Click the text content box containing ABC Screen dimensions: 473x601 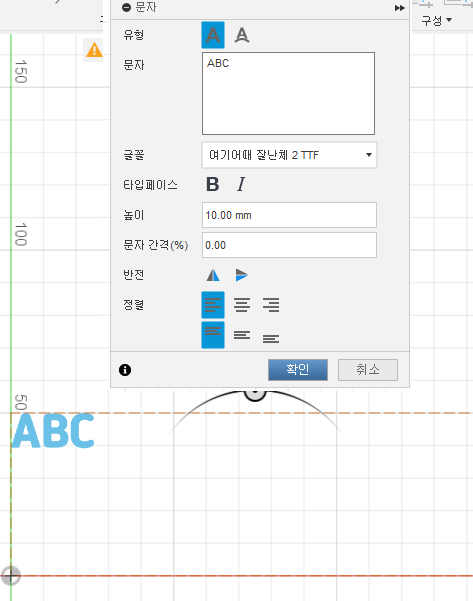tap(288, 94)
